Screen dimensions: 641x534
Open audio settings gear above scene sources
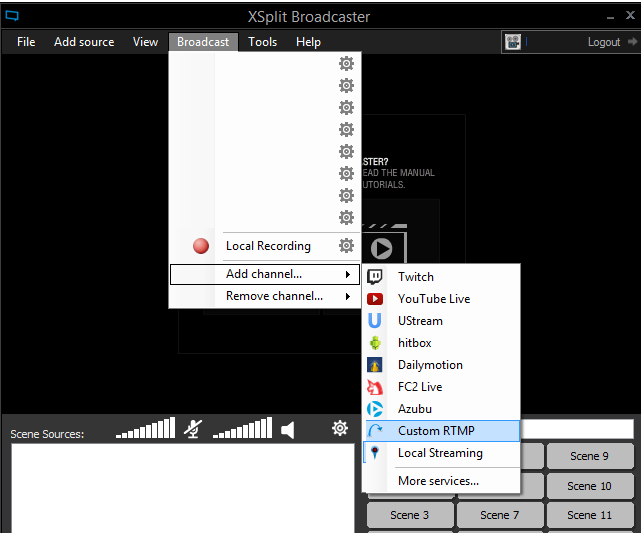point(340,428)
